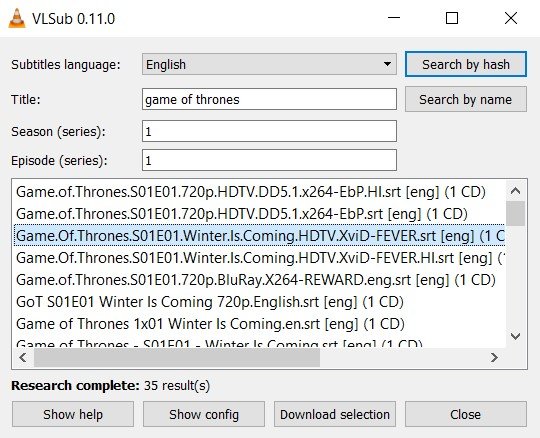The width and height of the screenshot is (540, 438).
Task: Click the horizontal scroll right arrow
Action: [x=495, y=358]
